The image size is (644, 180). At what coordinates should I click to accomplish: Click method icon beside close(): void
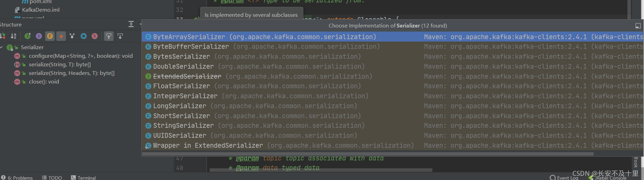pyautogui.click(x=17, y=82)
